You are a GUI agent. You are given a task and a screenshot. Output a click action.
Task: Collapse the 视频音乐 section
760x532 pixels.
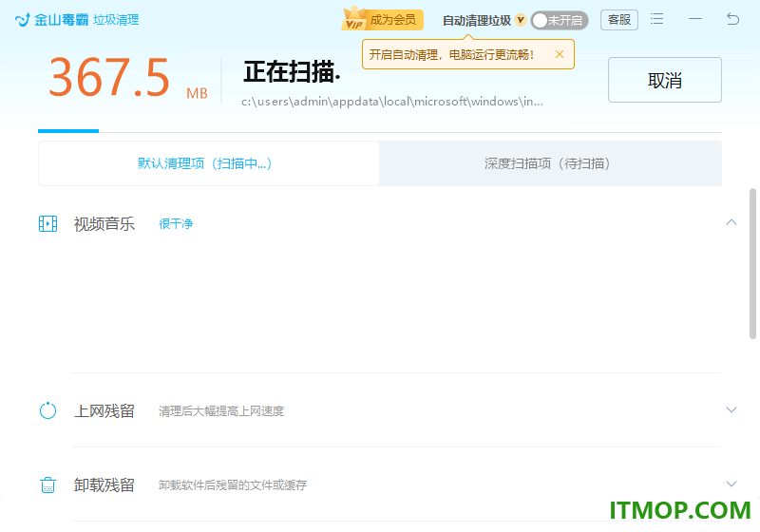point(731,222)
